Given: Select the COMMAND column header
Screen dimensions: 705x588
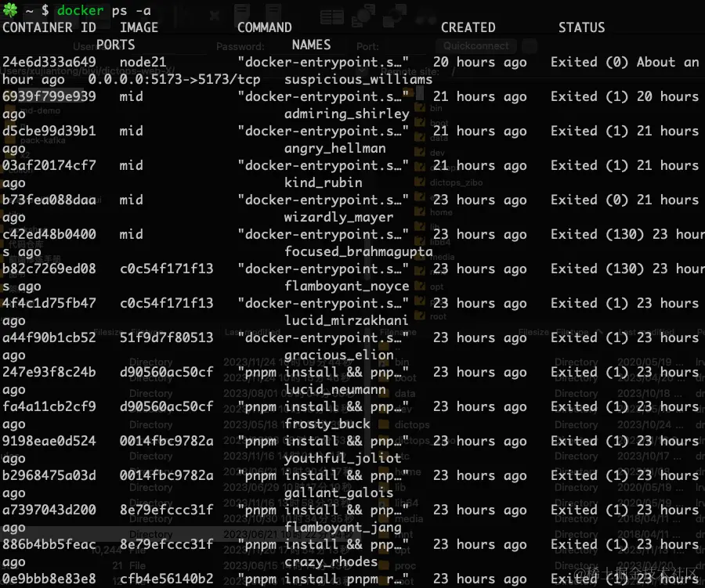Looking at the screenshot, I should (x=265, y=27).
